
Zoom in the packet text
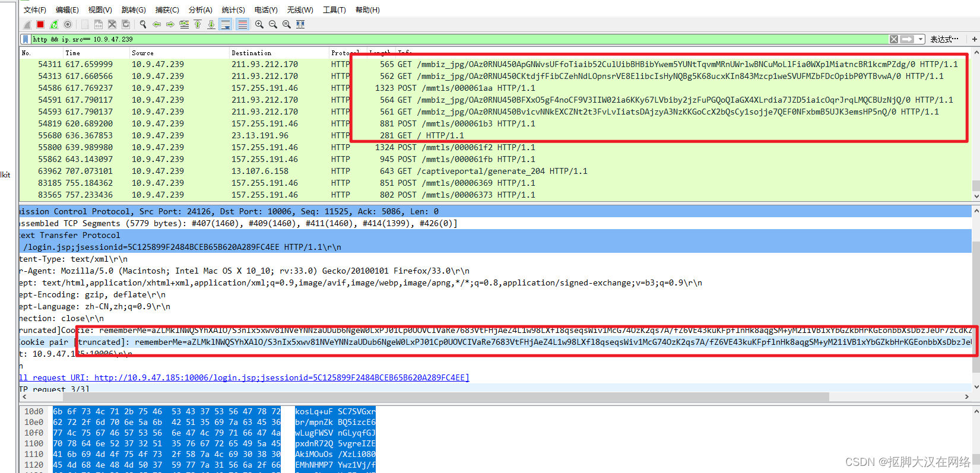(x=259, y=24)
